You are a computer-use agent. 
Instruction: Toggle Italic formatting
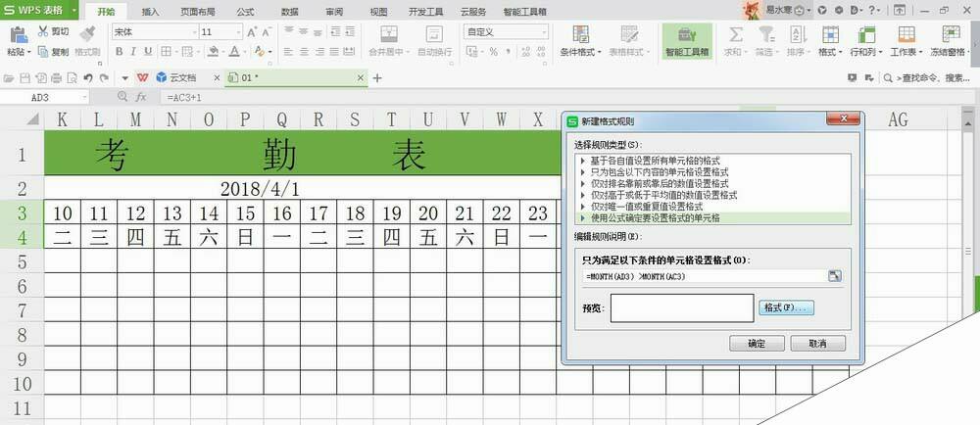pos(133,51)
